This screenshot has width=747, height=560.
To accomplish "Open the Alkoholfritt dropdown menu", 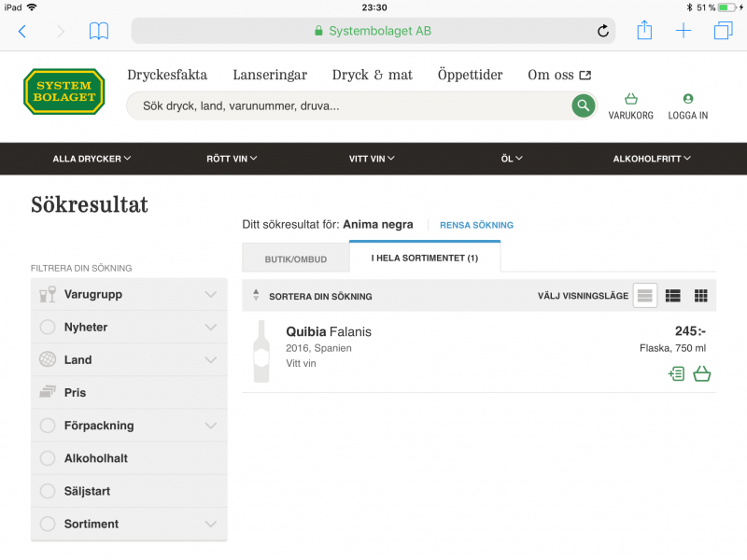I will 652,159.
